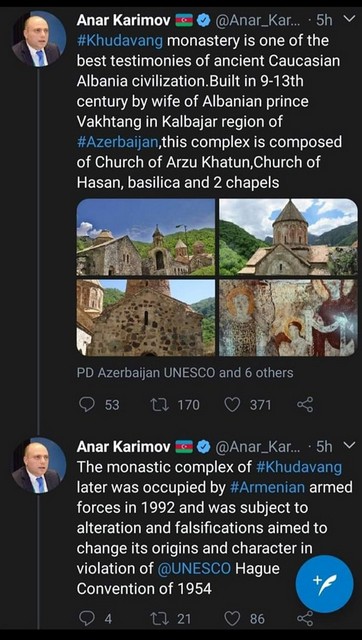Open Anar Karimov's avatar on second tweet
This screenshot has height=640, width=362.
(x=39, y=464)
